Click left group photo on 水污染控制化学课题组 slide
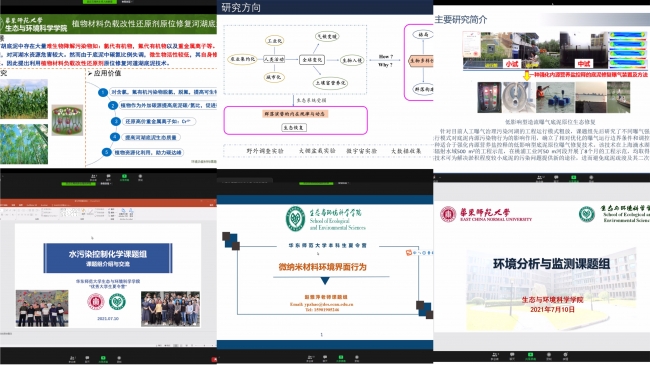Viewport: 650px width, 365px height. click(x=42, y=308)
